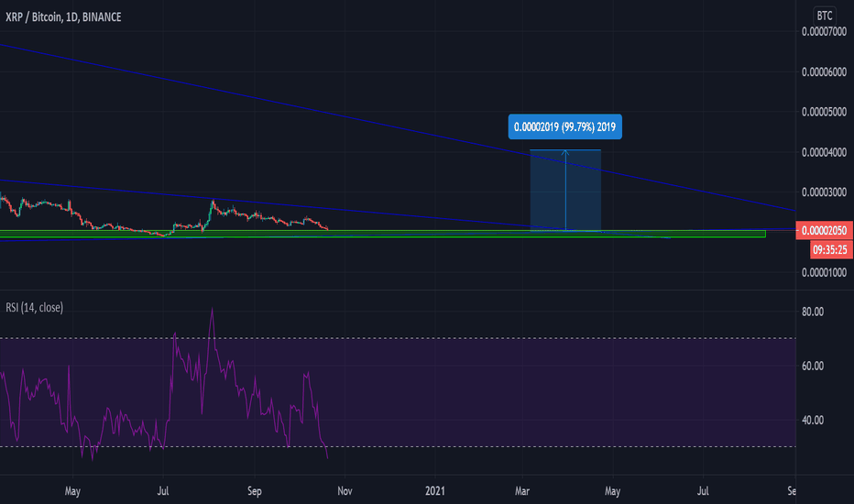The height and width of the screenshot is (504, 854).
Task: Click the May label left of Jul
Action: [x=72, y=491]
